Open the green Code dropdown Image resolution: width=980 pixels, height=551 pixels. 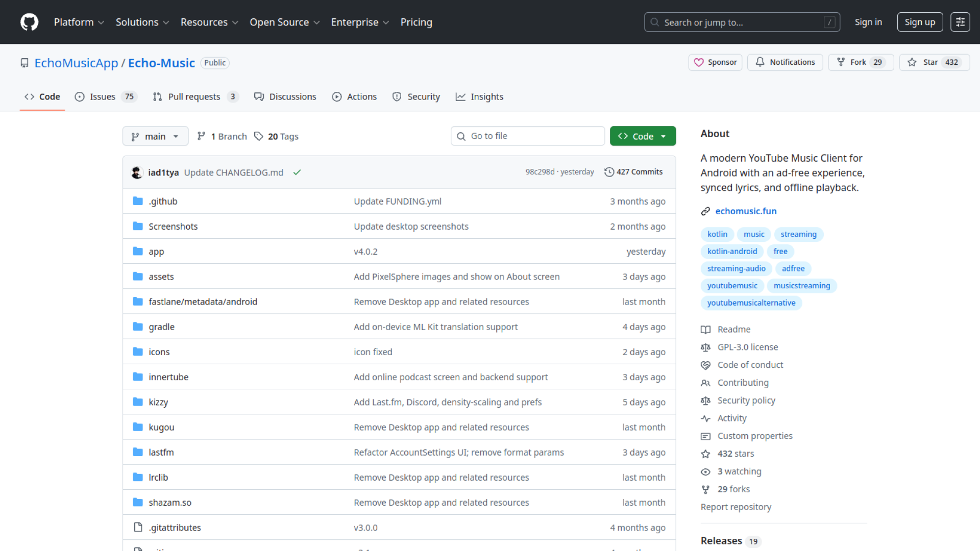point(643,136)
